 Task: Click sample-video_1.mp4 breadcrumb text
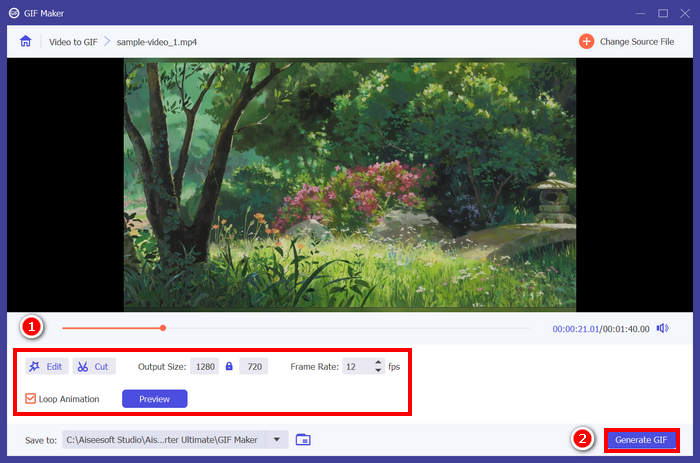point(157,42)
